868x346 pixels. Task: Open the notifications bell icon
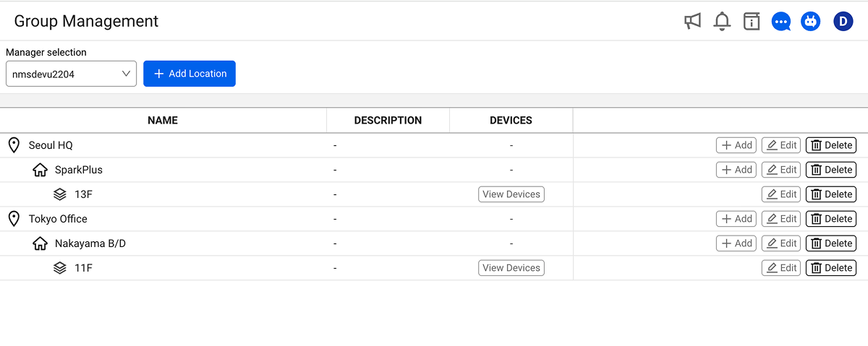pyautogui.click(x=722, y=22)
